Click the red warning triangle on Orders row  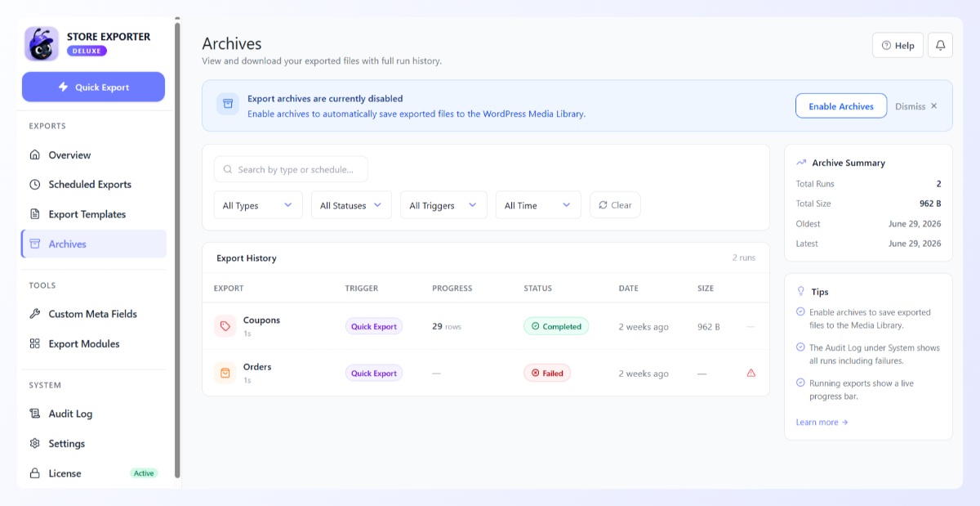pos(751,373)
